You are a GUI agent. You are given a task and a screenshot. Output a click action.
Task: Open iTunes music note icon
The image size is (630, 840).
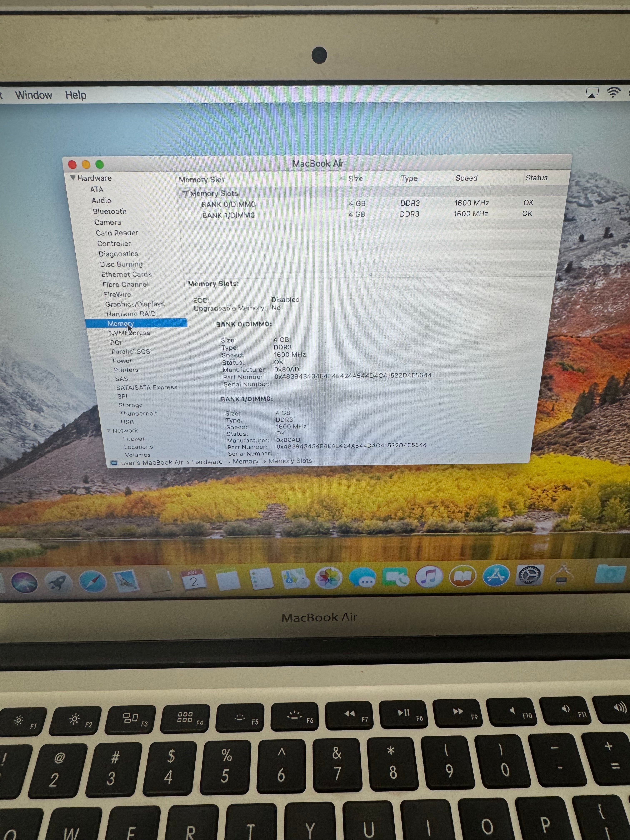429,576
